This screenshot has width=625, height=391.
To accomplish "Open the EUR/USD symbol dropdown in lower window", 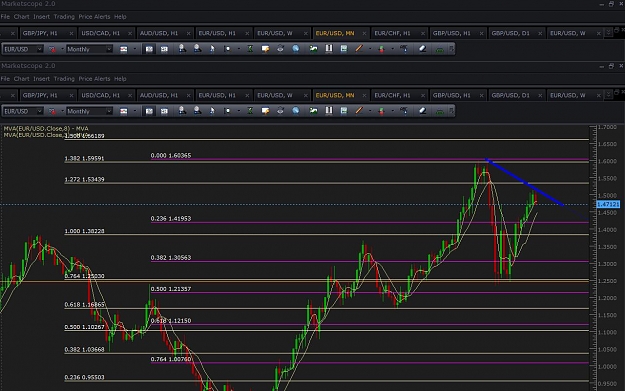I will pos(39,111).
